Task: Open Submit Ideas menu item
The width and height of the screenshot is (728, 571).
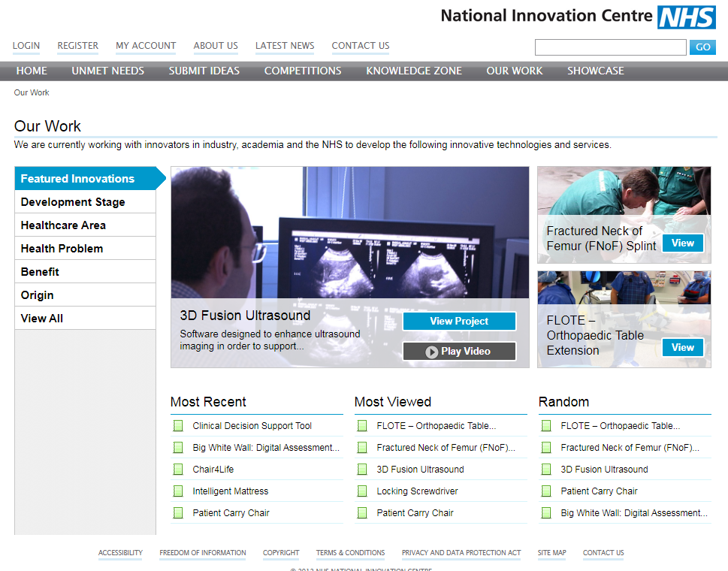Action: [204, 71]
